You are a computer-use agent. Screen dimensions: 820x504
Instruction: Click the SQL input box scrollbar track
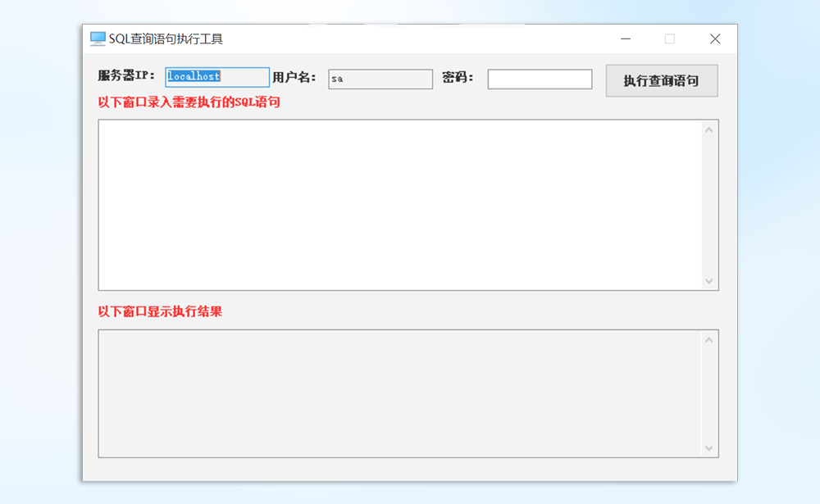(709, 205)
